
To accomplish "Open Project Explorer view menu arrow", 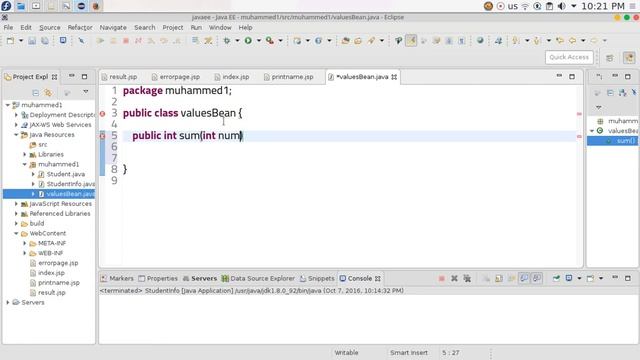I will (86, 92).
